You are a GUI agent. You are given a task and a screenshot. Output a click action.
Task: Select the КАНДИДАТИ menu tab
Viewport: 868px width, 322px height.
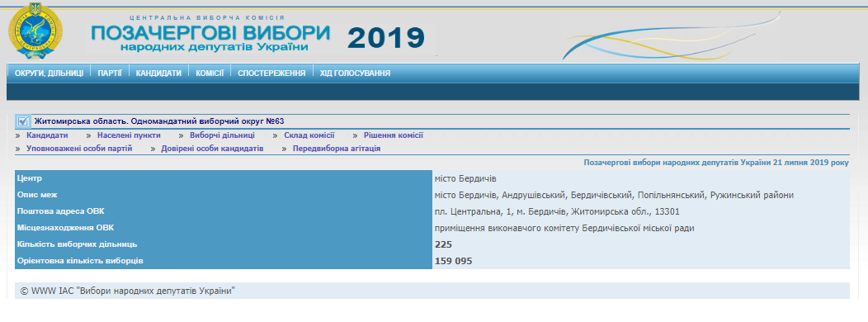159,73
